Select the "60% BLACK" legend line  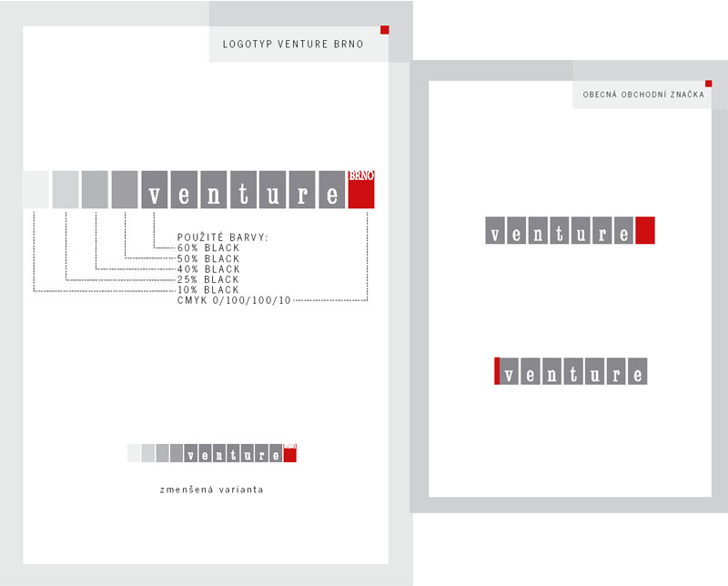[208, 248]
